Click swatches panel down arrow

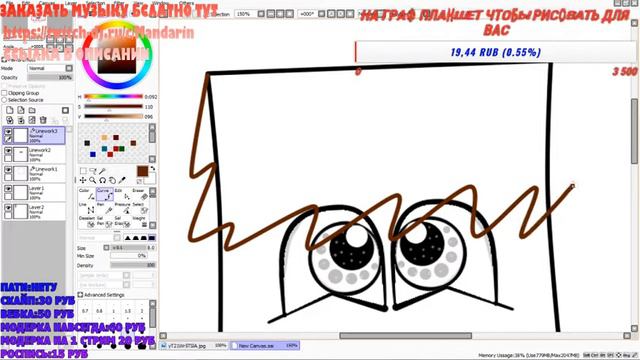(152, 159)
